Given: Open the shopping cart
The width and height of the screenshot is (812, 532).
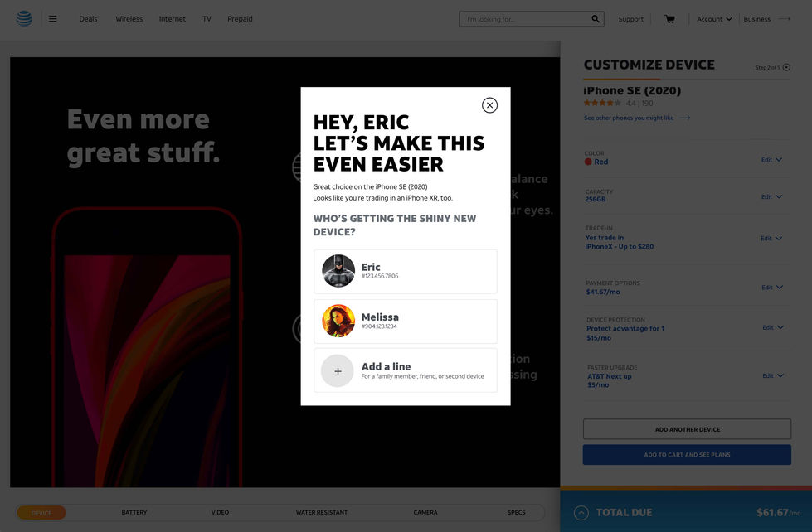Looking at the screenshot, I should tap(669, 19).
